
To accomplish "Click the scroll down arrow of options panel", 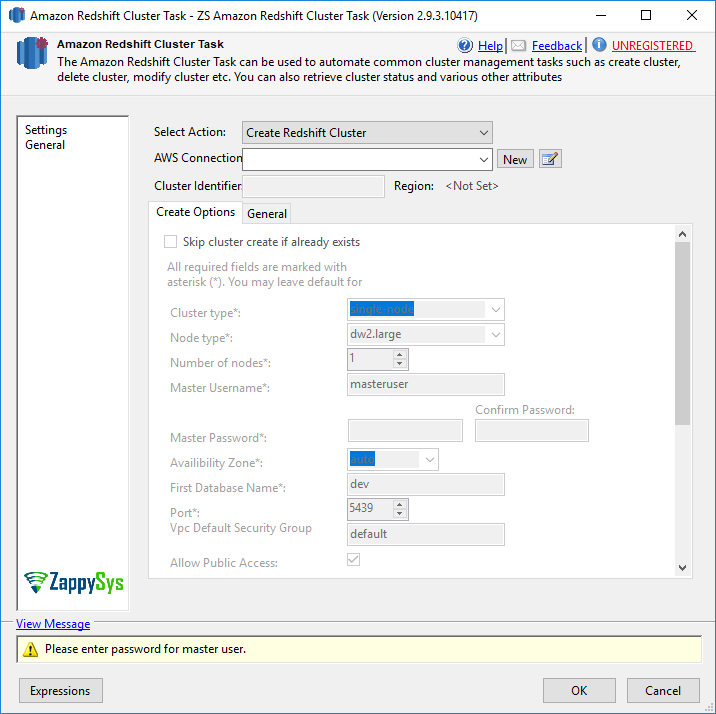I will (x=682, y=567).
